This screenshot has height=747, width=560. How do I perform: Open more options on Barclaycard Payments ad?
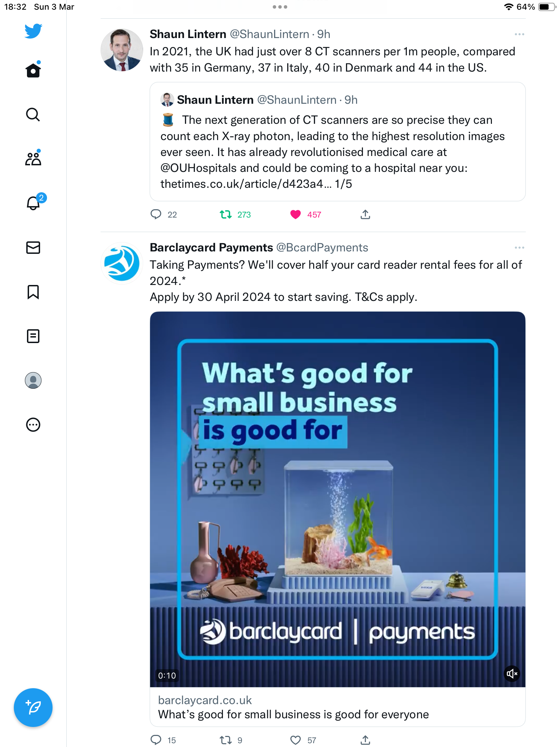(519, 248)
